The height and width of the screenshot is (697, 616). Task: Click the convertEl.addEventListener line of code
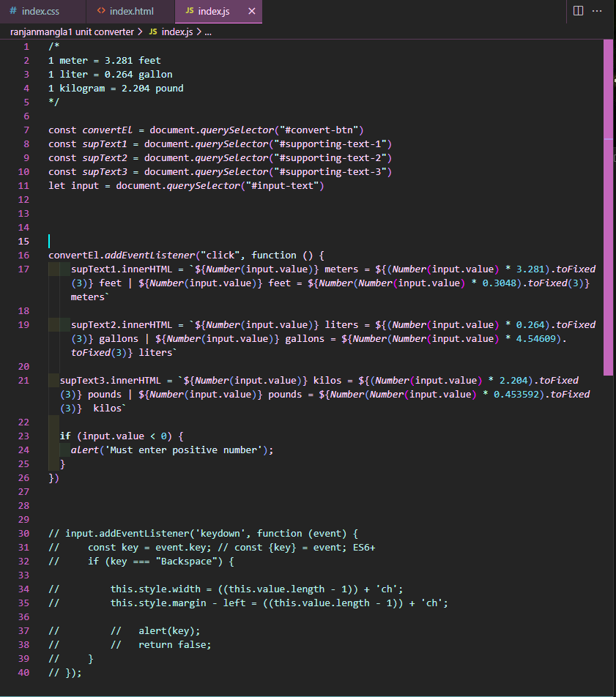coord(183,255)
